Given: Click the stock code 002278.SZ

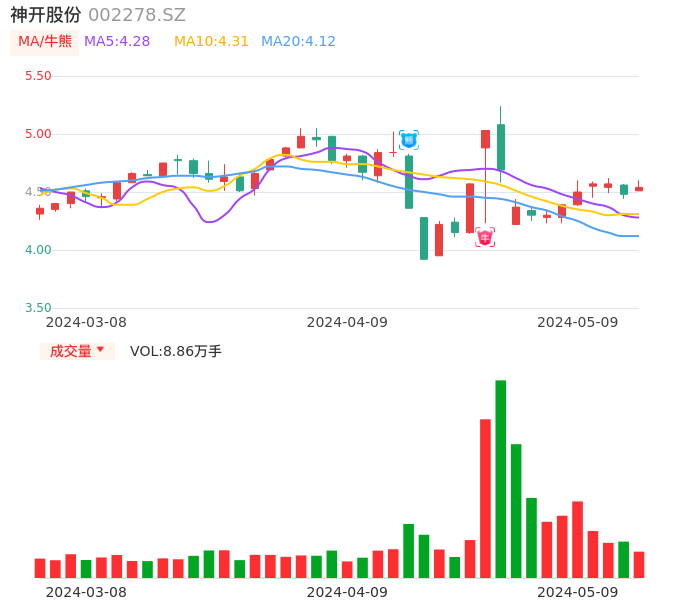Looking at the screenshot, I should (x=137, y=15).
